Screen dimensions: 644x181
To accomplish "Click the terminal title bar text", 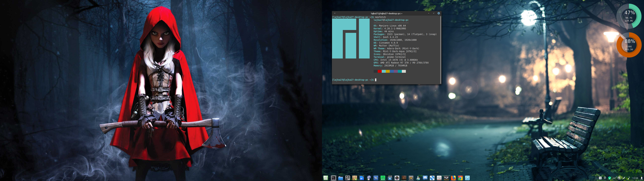I will [x=387, y=14].
